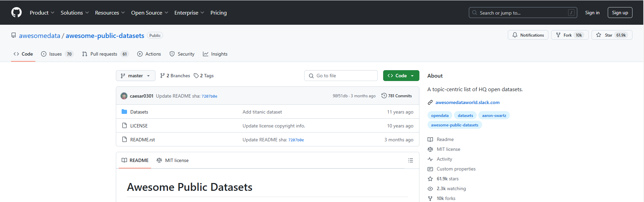Click the Datasets folder icon

[x=124, y=112]
